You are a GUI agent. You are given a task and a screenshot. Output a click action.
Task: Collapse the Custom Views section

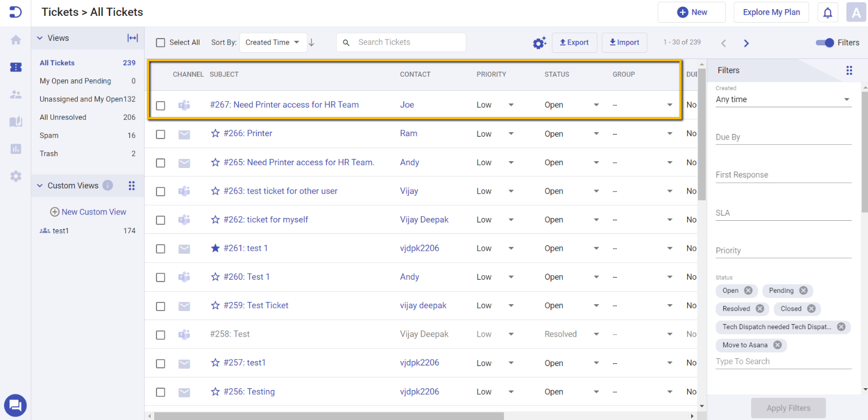pos(39,185)
